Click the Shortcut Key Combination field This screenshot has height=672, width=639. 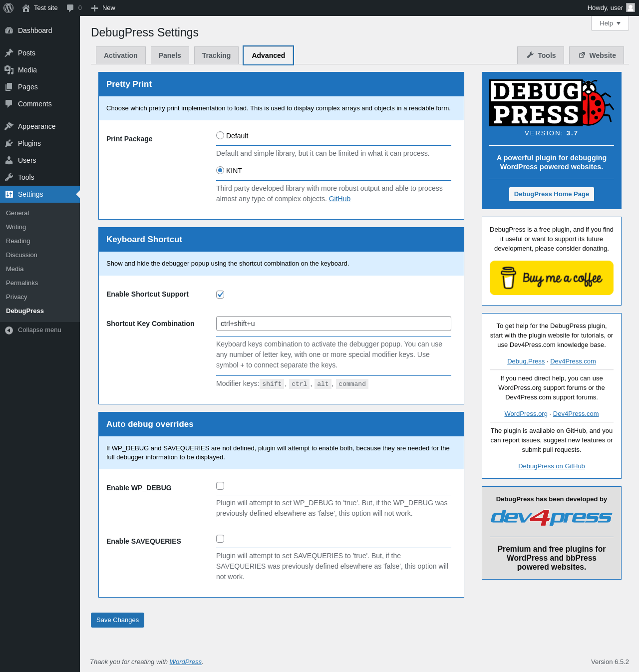pos(333,324)
